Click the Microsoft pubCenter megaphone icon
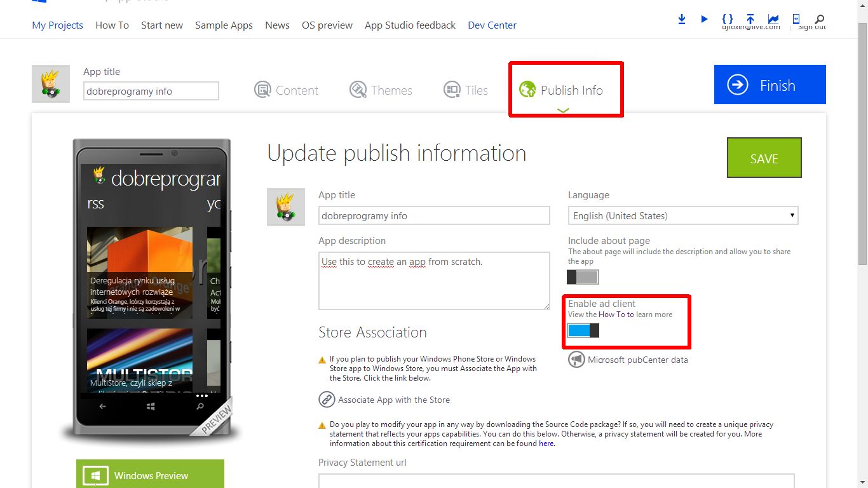 [576, 360]
